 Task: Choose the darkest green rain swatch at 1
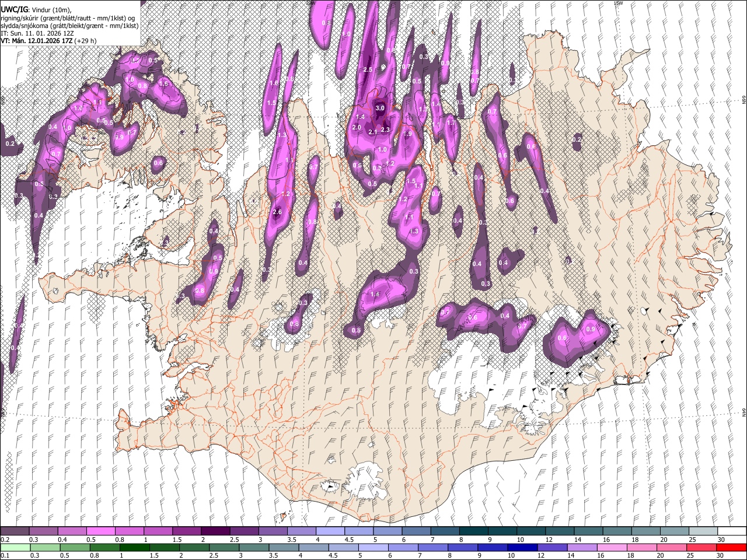(134, 547)
